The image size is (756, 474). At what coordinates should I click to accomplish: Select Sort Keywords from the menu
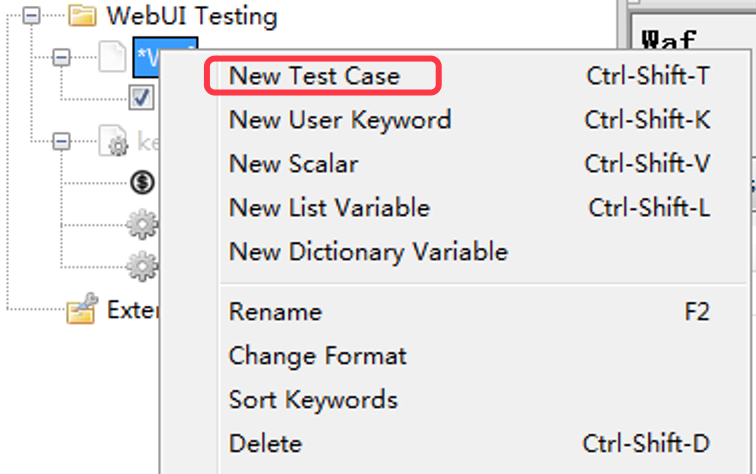point(313,400)
